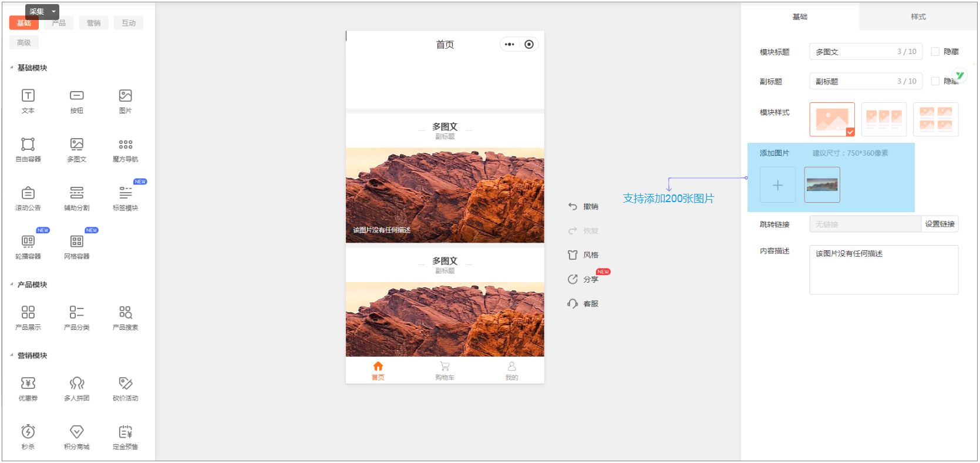This screenshot has width=980, height=463.
Task: Open the 样式 tab in properties panel
Action: coord(918,16)
